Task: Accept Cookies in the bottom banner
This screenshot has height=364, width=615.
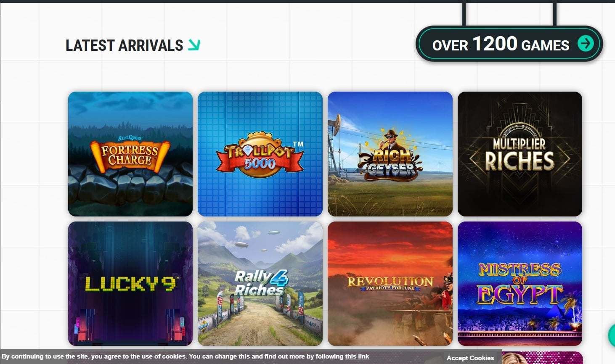Action: [470, 358]
